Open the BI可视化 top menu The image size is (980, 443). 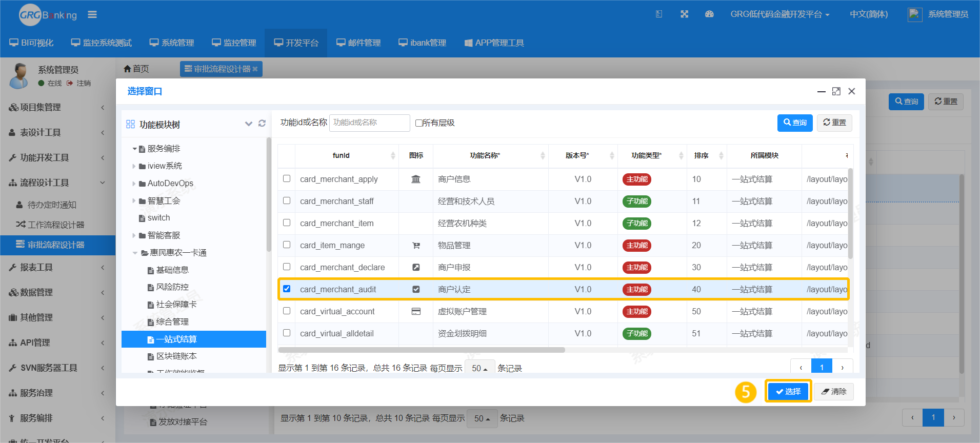31,43
